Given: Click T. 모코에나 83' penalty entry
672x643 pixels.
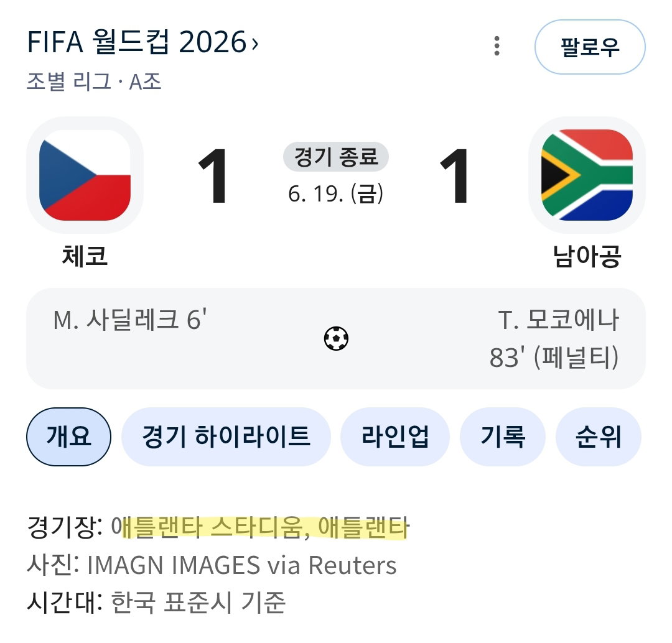Looking at the screenshot, I should coord(554,338).
